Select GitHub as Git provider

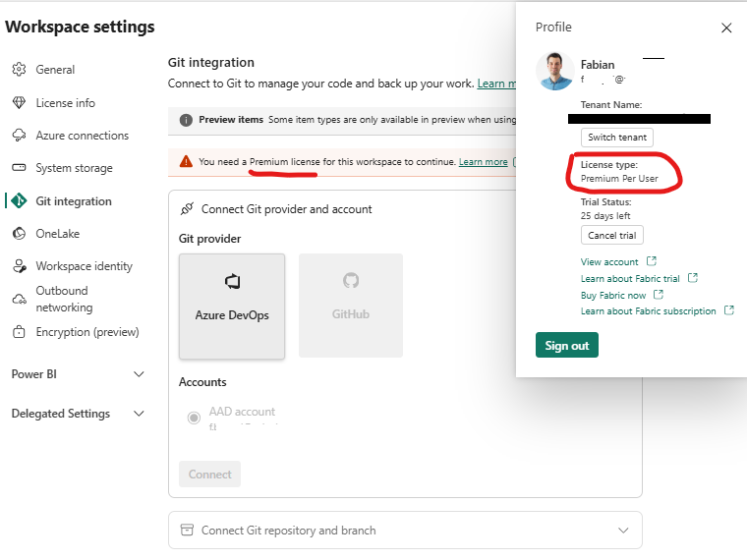tap(351, 306)
